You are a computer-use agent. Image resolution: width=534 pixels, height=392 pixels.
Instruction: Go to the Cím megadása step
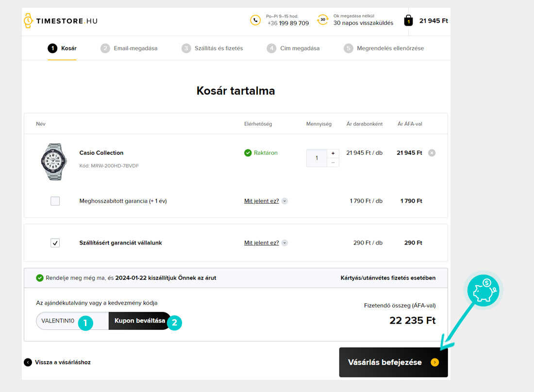pyautogui.click(x=293, y=49)
